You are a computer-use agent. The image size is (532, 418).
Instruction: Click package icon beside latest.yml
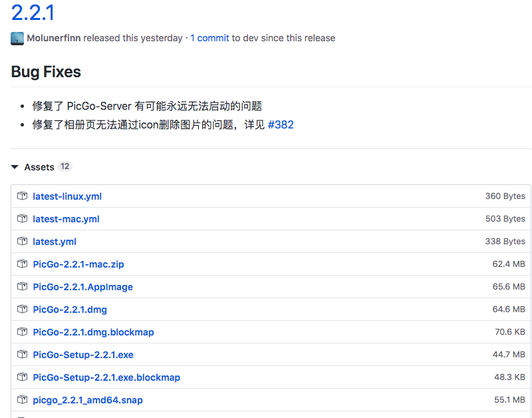(23, 242)
